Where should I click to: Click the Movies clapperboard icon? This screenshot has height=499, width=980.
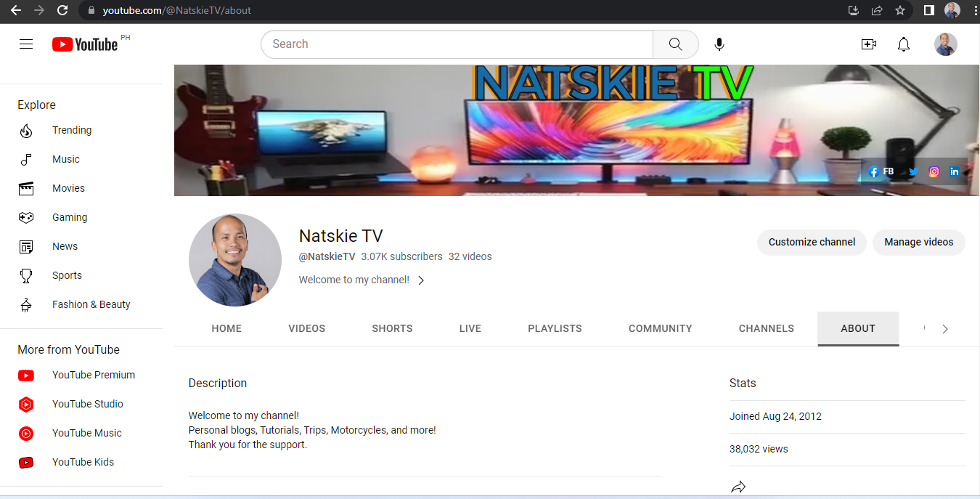(x=26, y=189)
